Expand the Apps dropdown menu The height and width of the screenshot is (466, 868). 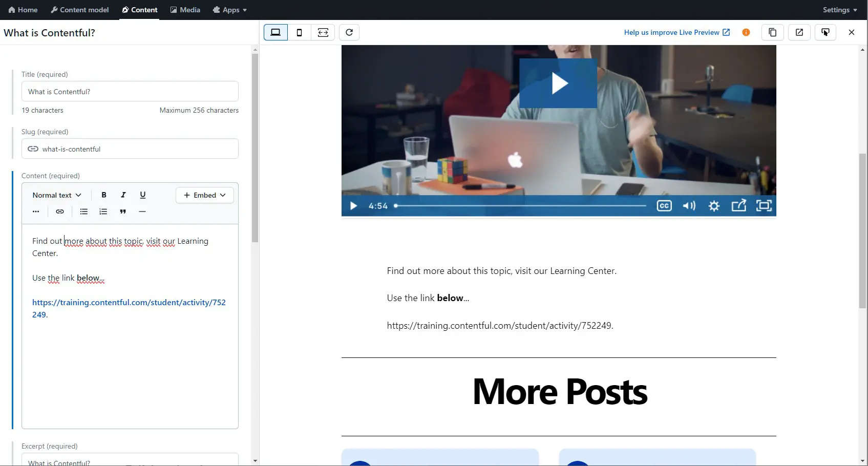[230, 10]
